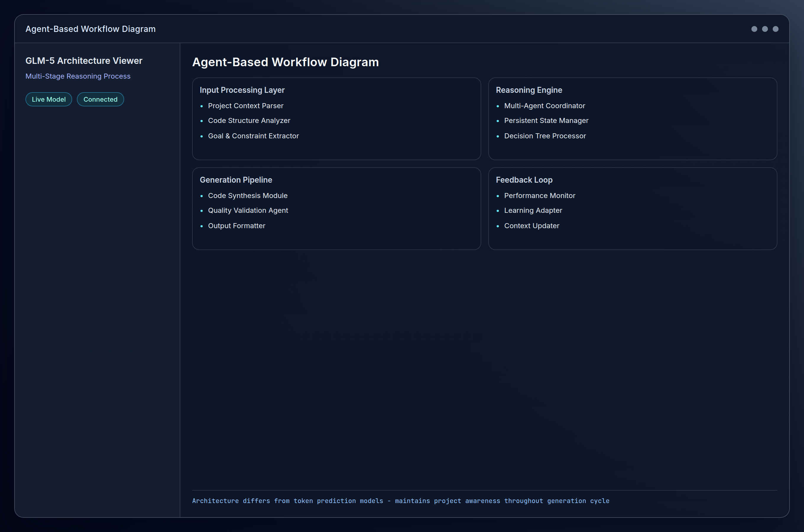Click the GLM-5 Architecture Viewer heading

click(84, 60)
